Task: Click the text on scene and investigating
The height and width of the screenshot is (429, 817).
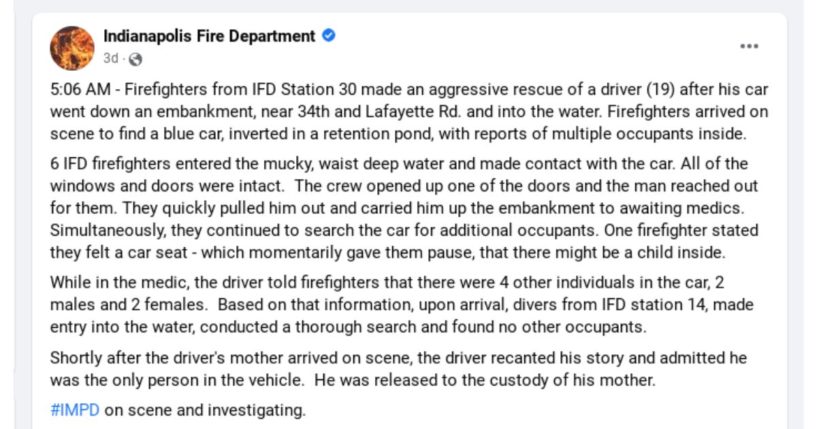Action: pyautogui.click(x=205, y=410)
